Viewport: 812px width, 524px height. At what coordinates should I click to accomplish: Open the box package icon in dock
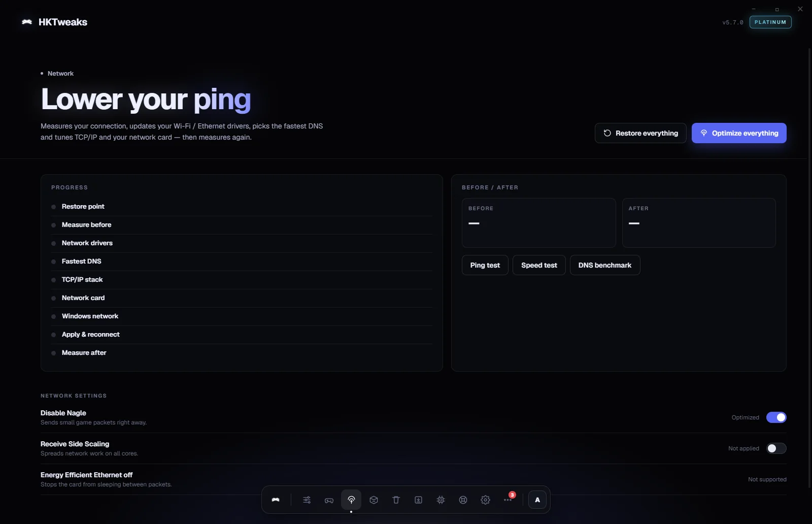coord(374,500)
